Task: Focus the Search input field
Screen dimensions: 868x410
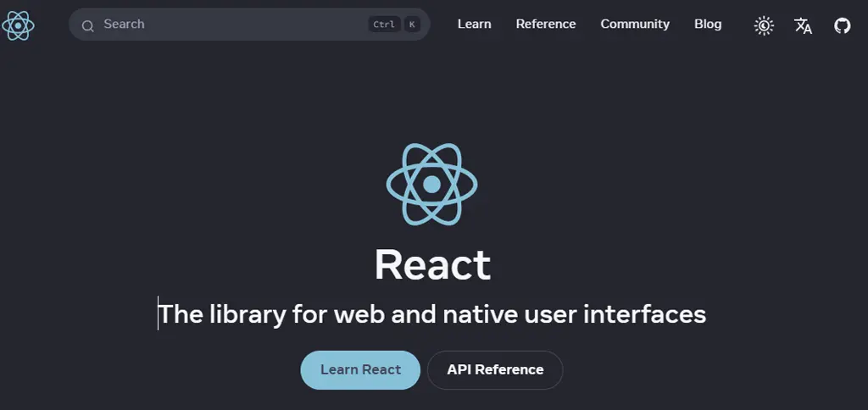Action: (x=249, y=25)
